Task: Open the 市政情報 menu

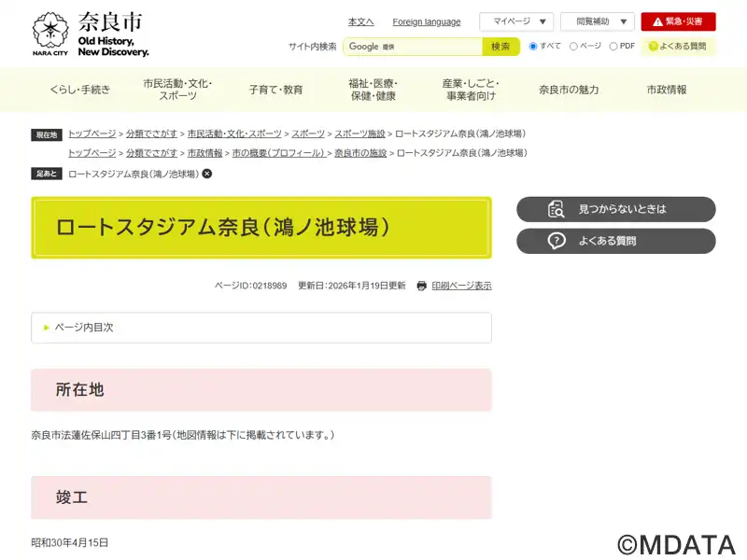Action: (667, 90)
